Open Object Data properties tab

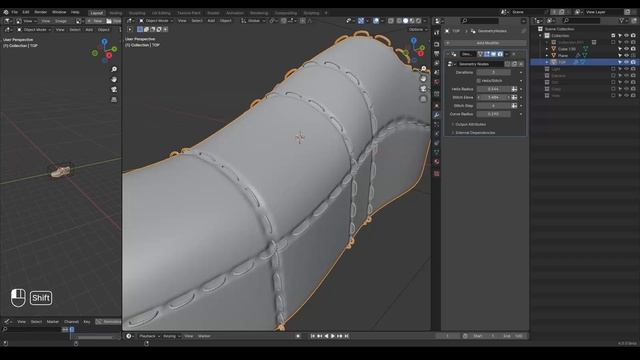436,152
